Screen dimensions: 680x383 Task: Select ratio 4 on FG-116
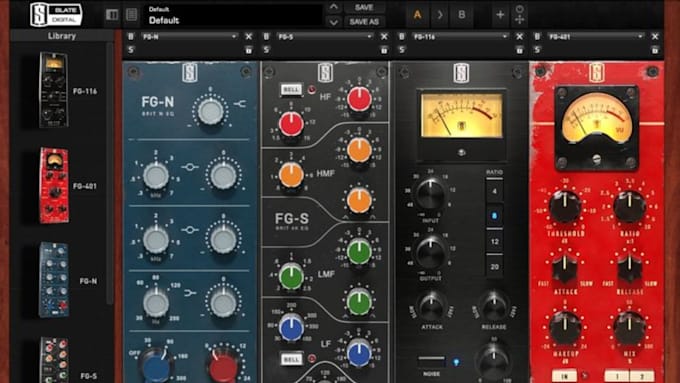coord(494,191)
